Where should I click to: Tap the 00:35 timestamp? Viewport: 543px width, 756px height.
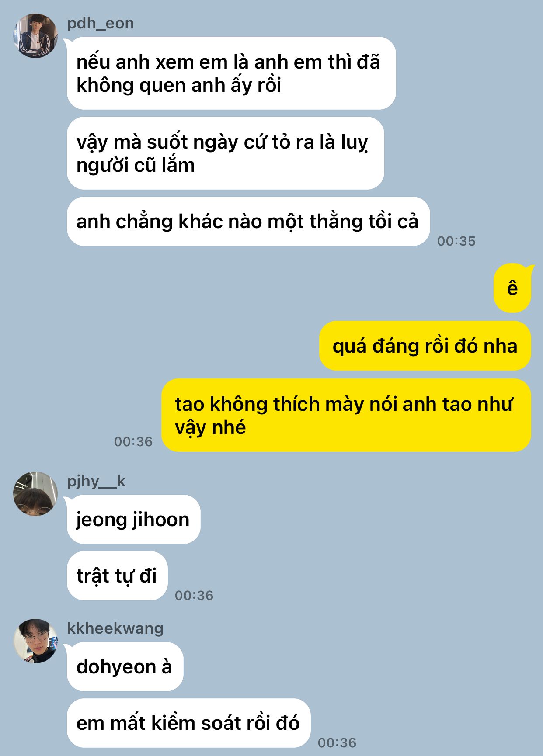(x=456, y=241)
